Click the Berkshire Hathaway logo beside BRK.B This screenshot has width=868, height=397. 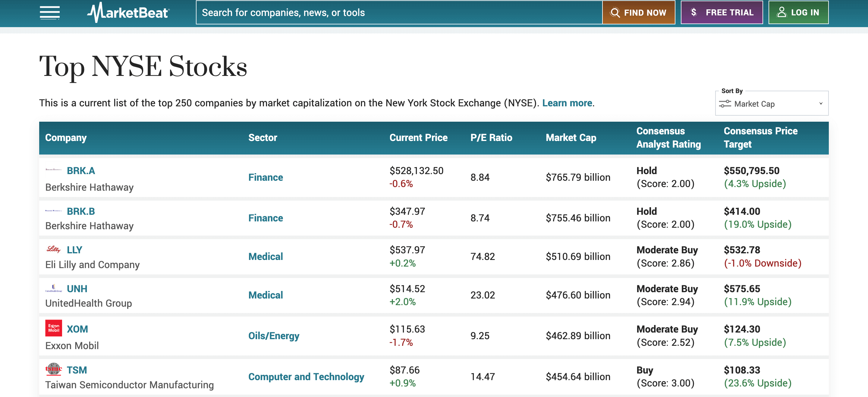54,211
